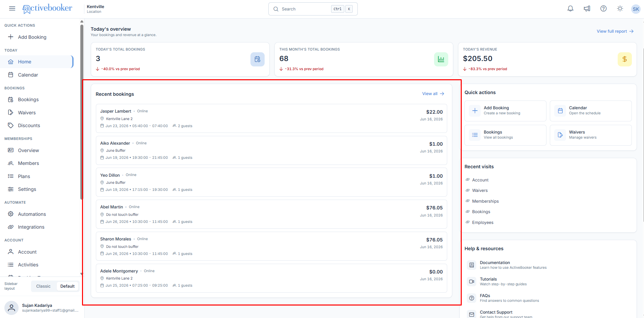Click the Search input field
The height and width of the screenshot is (318, 644).
coord(313,9)
